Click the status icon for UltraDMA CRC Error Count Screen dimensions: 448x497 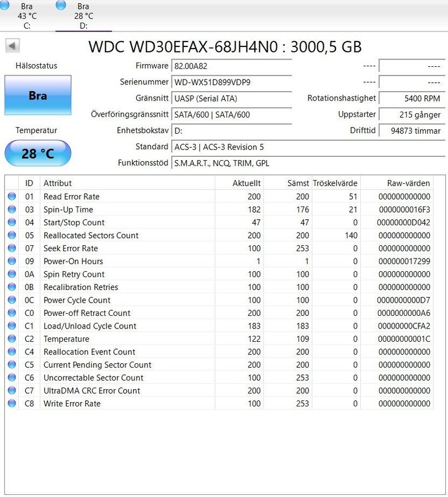click(x=12, y=390)
